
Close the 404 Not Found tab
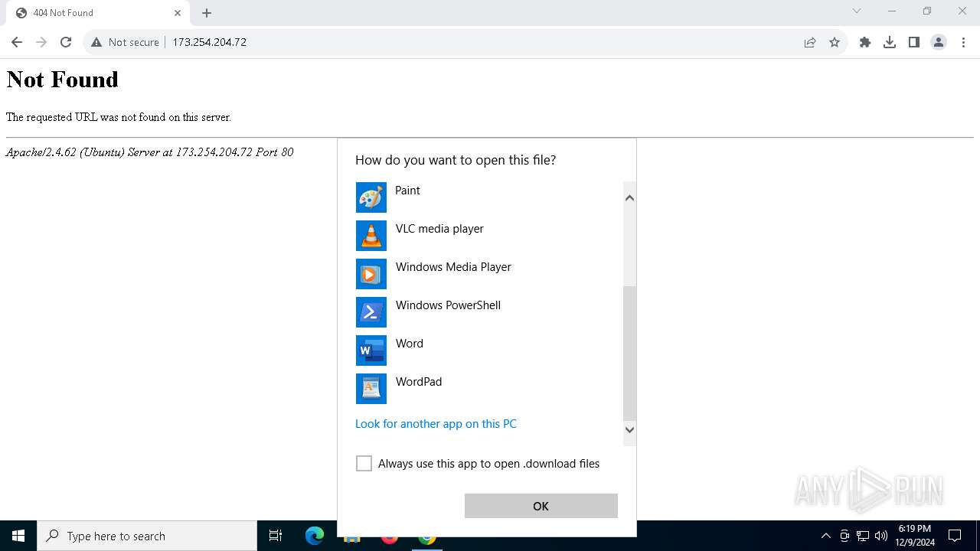click(178, 13)
